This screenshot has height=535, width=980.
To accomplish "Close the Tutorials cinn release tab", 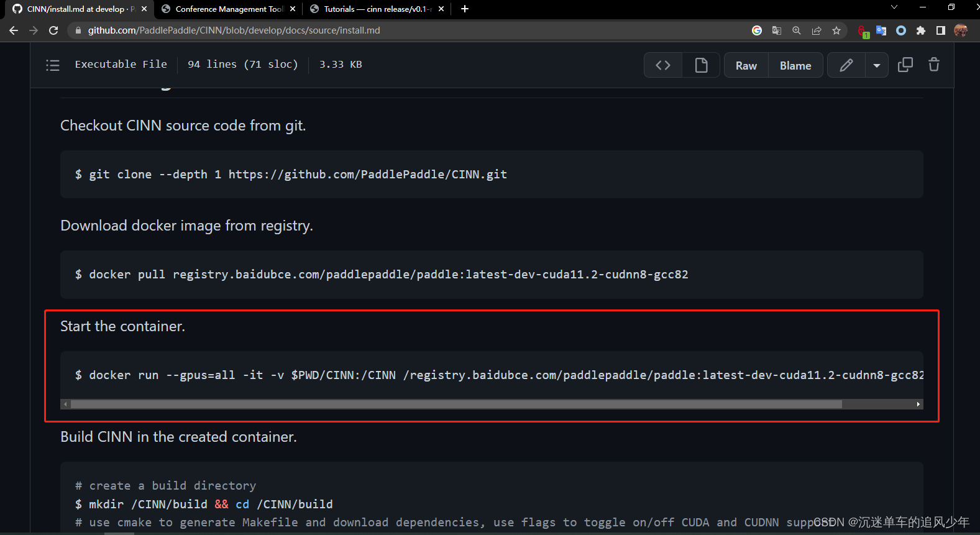I will tap(441, 9).
